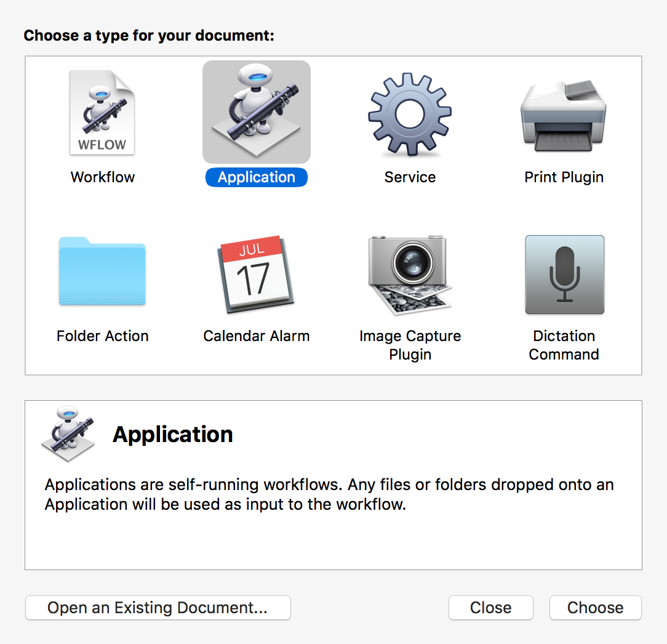This screenshot has width=667, height=644.
Task: Click the Folder Action label
Action: pyautogui.click(x=103, y=336)
